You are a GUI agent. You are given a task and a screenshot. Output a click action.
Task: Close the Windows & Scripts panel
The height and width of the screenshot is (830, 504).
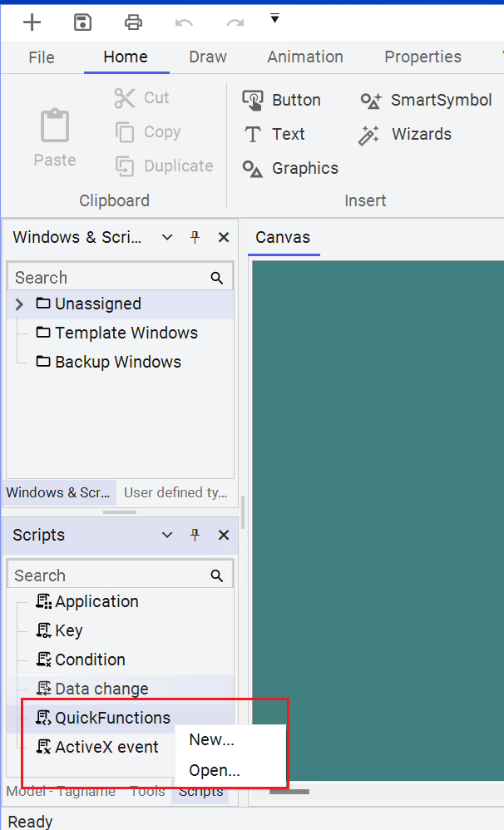224,237
